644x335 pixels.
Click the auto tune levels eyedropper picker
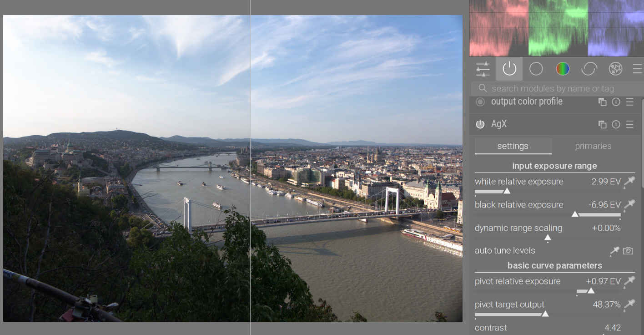(615, 251)
